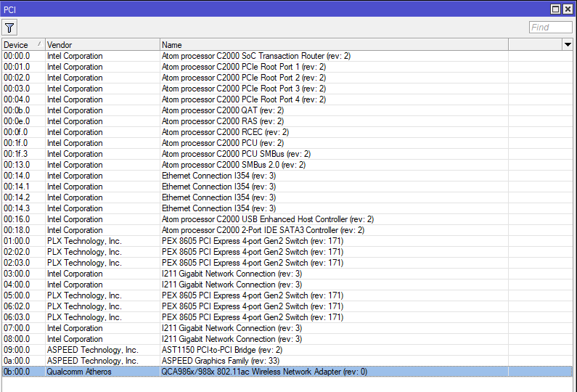
Task: Select the C2000 RAS row
Action: 287,121
